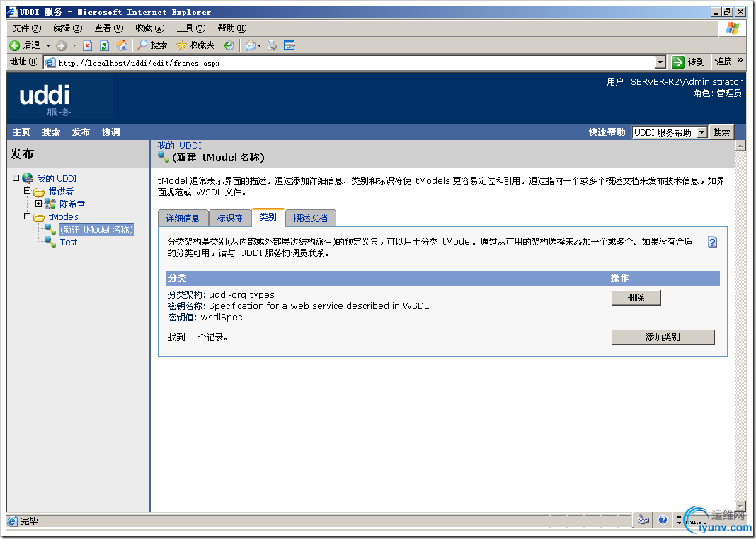
Task: Click the Print icon
Action: pyautogui.click(x=273, y=45)
